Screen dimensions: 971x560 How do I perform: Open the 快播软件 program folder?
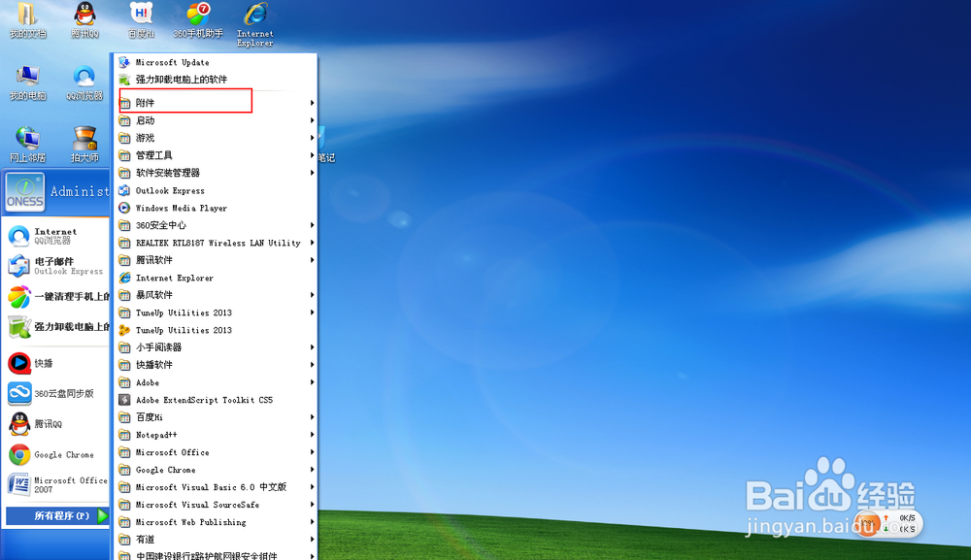coord(217,365)
